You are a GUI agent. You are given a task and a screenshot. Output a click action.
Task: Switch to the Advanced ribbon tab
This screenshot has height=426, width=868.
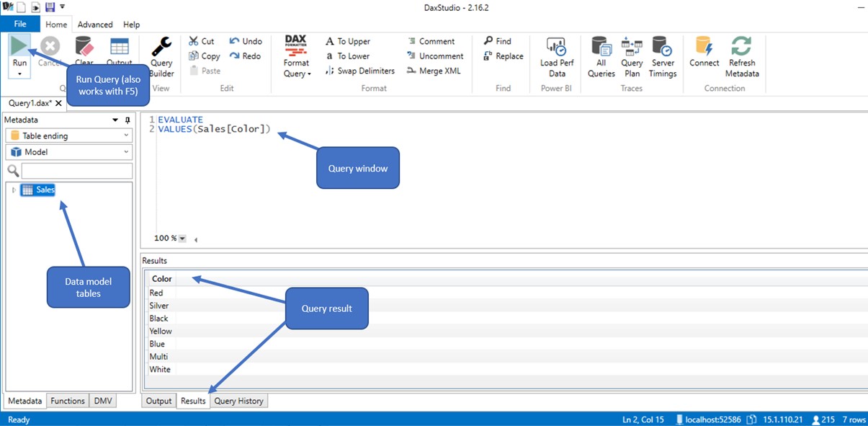95,25
